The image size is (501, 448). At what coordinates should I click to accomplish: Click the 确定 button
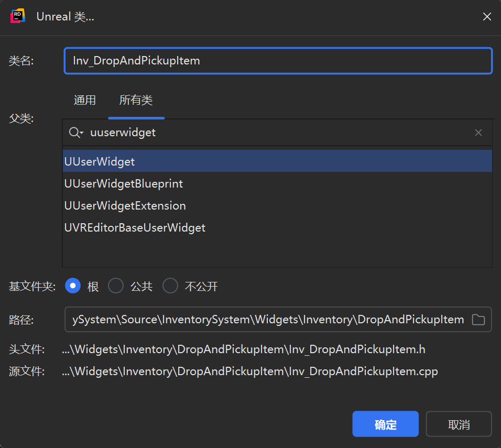[385, 424]
